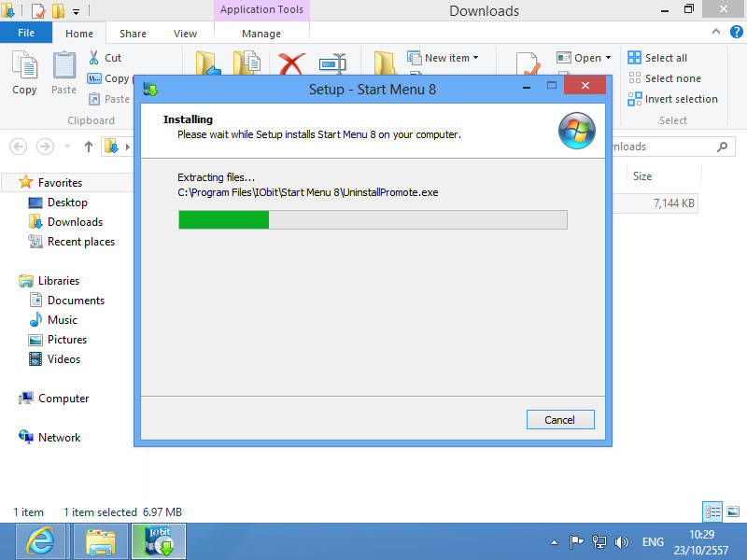Switch to details view icon in status bar
747x560 pixels.
tap(712, 511)
